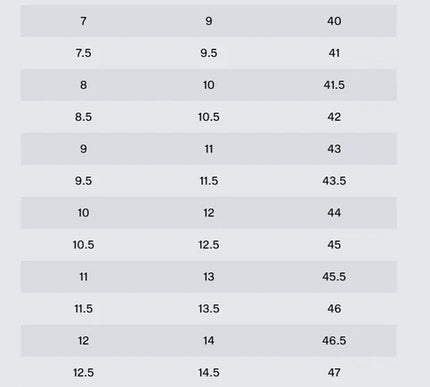430x387 pixels.
Task: Click the 8.5 size value
Action: [x=83, y=117]
